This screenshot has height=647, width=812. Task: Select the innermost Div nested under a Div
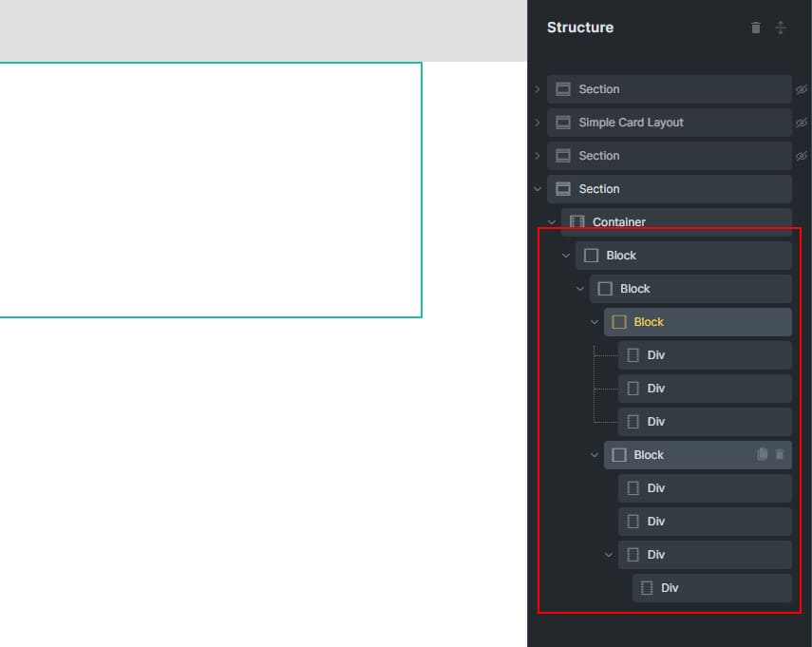pyautogui.click(x=711, y=587)
